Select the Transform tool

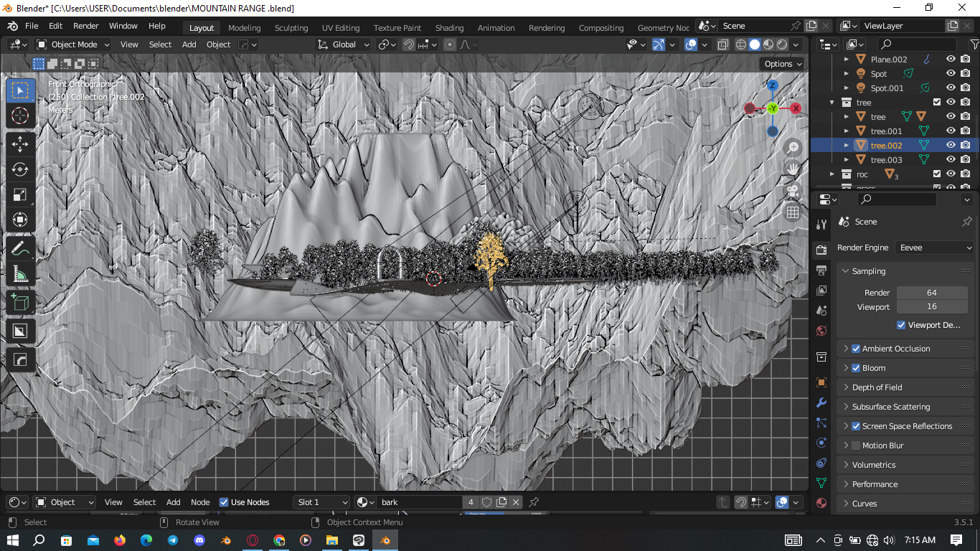pyautogui.click(x=20, y=220)
